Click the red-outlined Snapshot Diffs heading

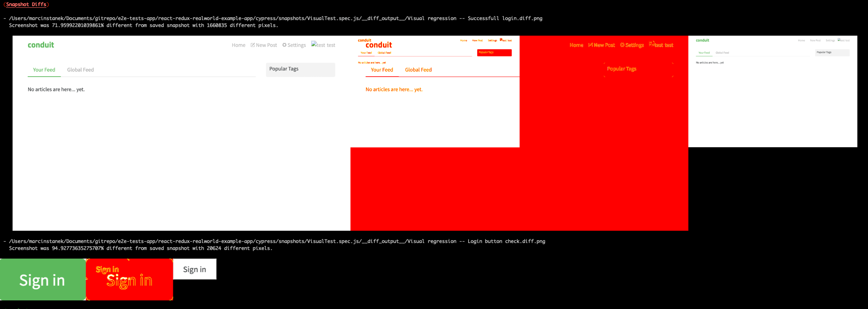pyautogui.click(x=26, y=5)
